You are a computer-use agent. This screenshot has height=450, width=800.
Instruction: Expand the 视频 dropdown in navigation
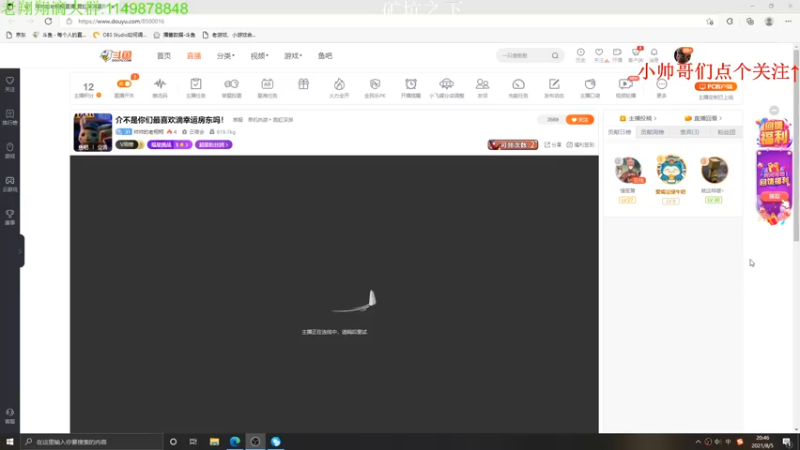click(x=259, y=56)
